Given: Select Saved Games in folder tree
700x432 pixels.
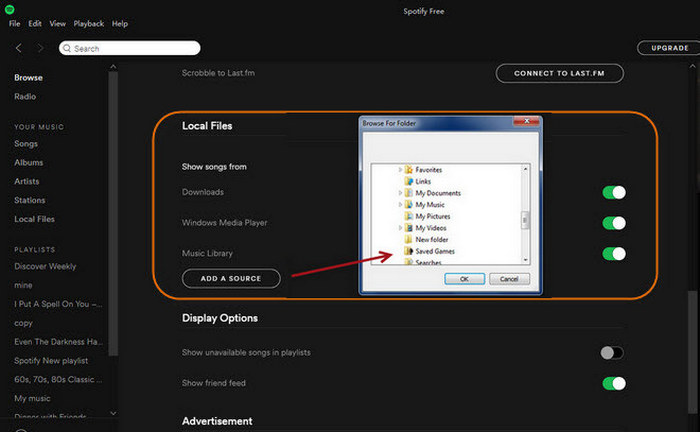Looking at the screenshot, I should [x=435, y=251].
